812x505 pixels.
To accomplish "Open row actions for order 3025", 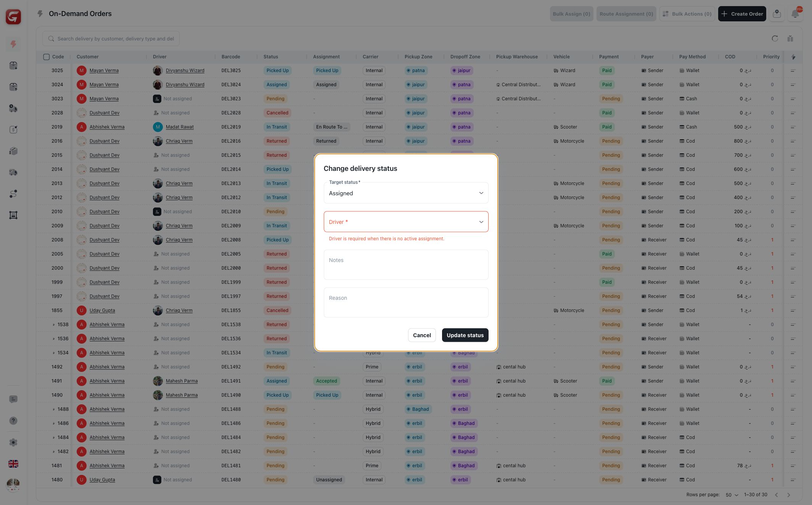I will tap(793, 71).
